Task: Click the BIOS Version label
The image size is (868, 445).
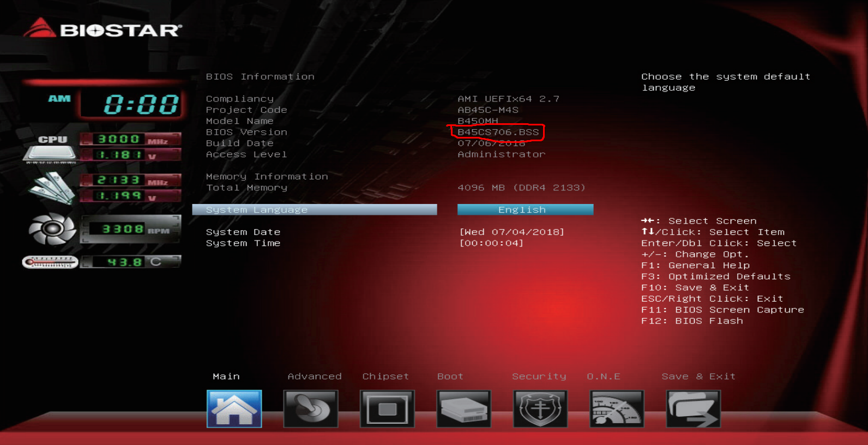Action: point(246,132)
